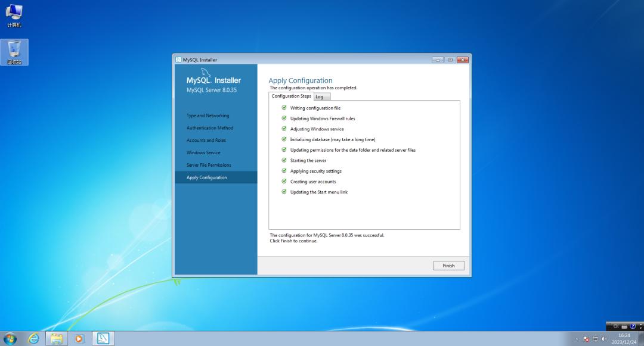Viewport: 644px width, 346px height.
Task: Select the "Starting the server" step text
Action: 308,160
